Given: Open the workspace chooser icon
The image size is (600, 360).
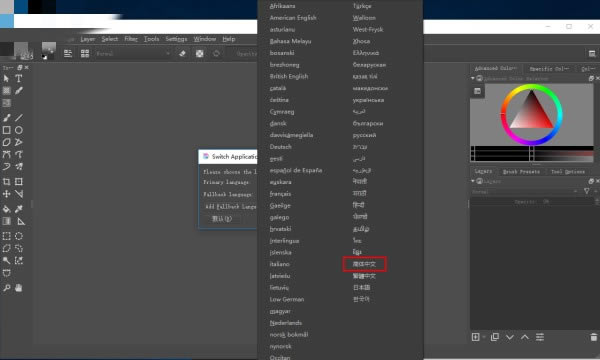Looking at the screenshot, I should (x=592, y=54).
